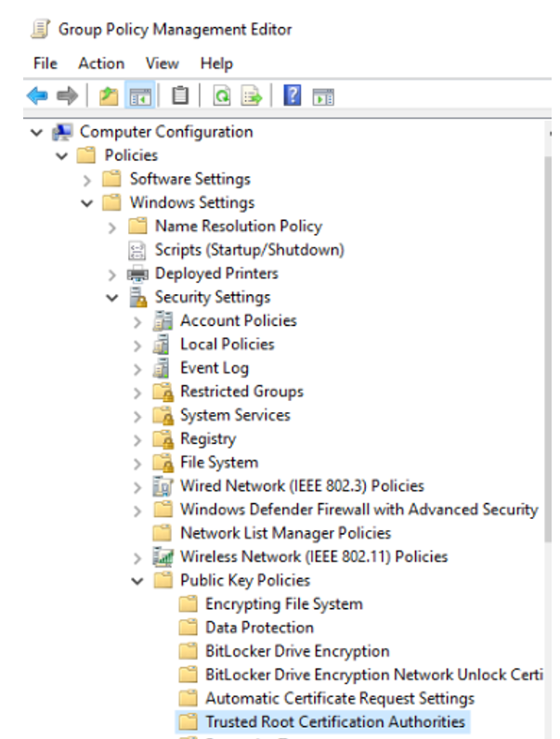Click the Export List toolbar icon
This screenshot has width=560, height=739.
click(x=251, y=96)
